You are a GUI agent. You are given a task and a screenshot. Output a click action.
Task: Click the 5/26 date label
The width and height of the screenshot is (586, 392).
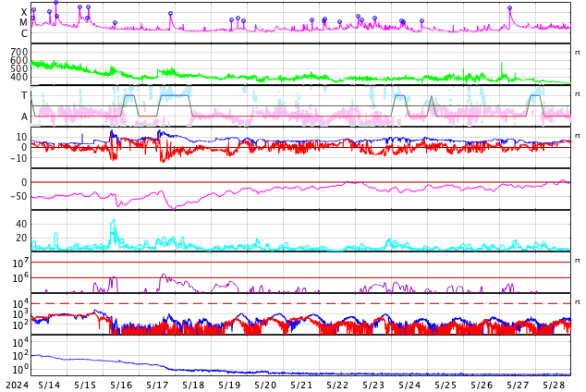(482, 385)
